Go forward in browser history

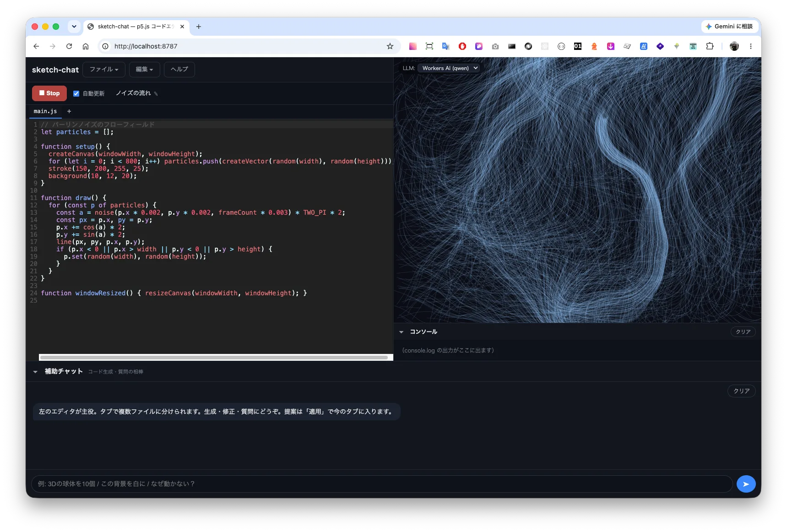tap(53, 46)
